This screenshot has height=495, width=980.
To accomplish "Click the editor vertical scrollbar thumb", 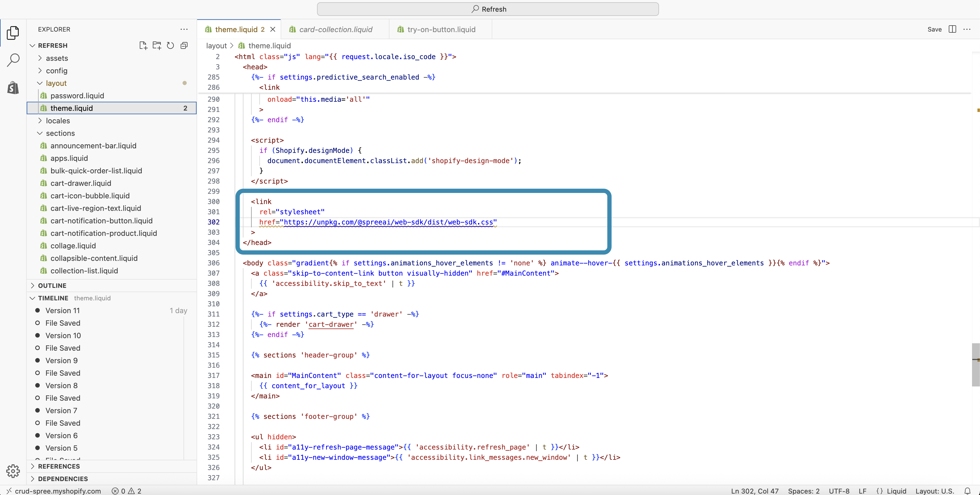I will click(975, 365).
